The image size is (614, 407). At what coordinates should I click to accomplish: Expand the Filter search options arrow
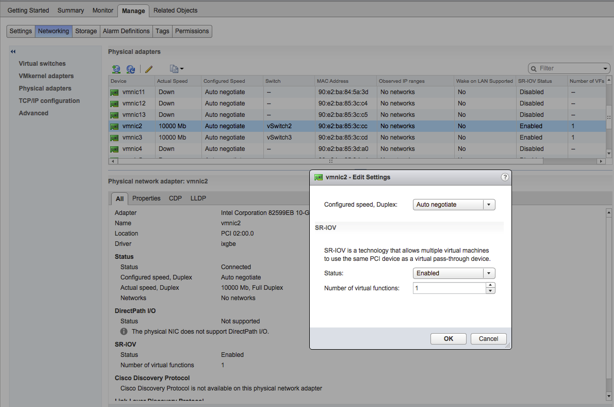coord(605,69)
